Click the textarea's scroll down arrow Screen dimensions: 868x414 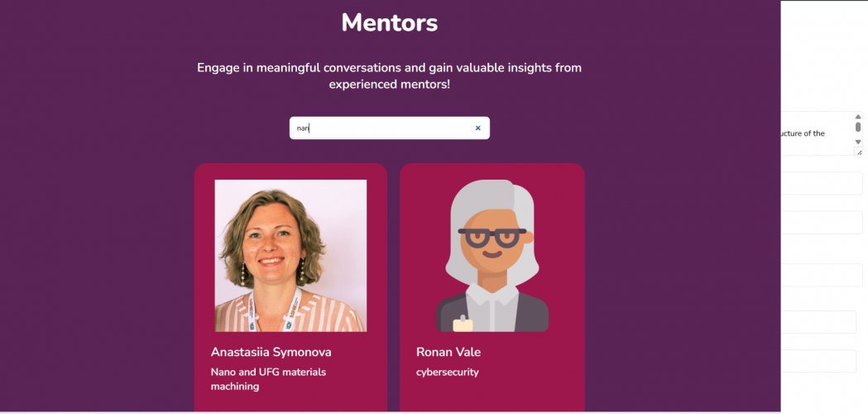(x=858, y=142)
